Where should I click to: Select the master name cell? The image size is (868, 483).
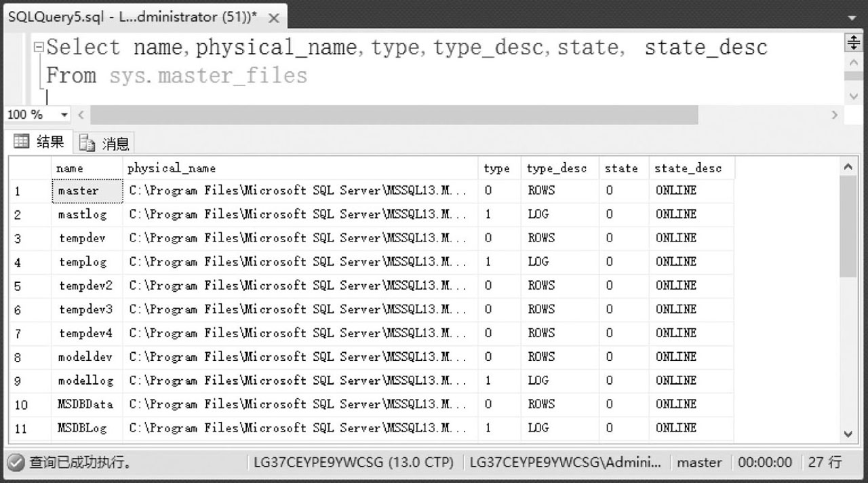87,191
